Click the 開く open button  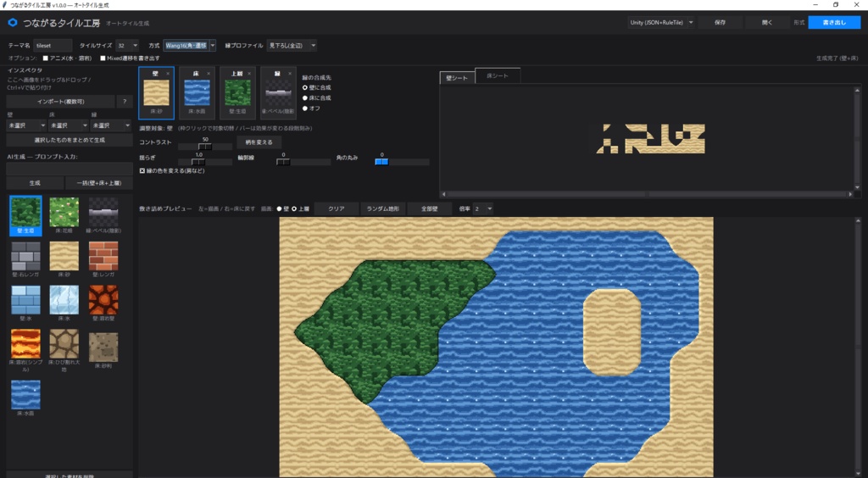pyautogui.click(x=766, y=23)
